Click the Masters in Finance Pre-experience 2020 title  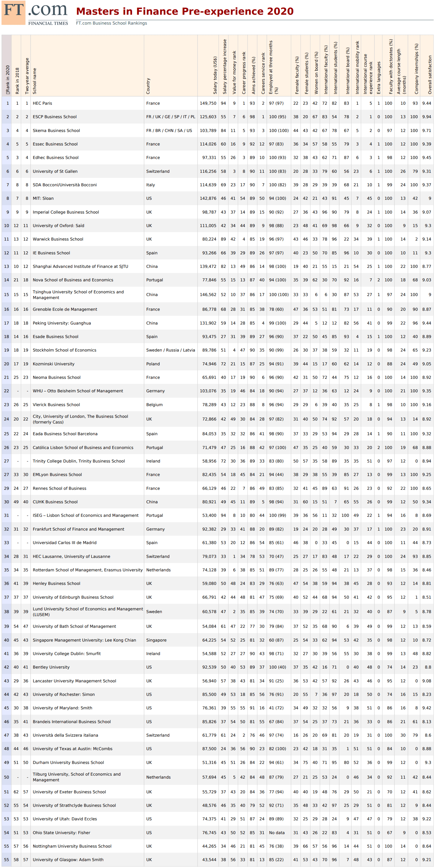pyautogui.click(x=185, y=11)
